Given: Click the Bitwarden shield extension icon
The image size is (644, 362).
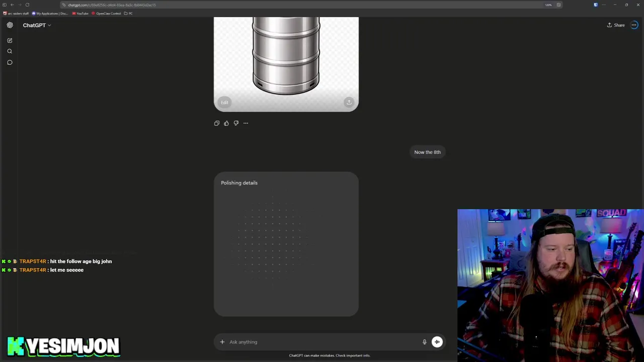Looking at the screenshot, I should tap(596, 5).
